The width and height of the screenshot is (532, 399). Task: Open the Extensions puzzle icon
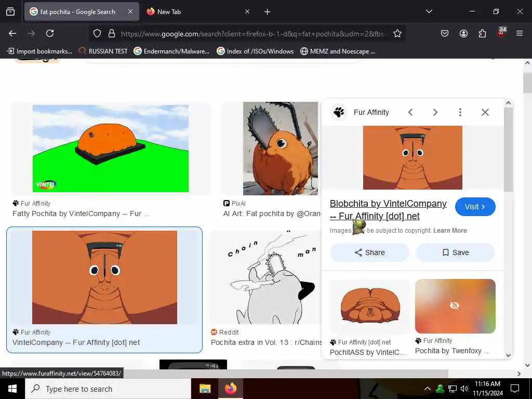pyautogui.click(x=482, y=33)
